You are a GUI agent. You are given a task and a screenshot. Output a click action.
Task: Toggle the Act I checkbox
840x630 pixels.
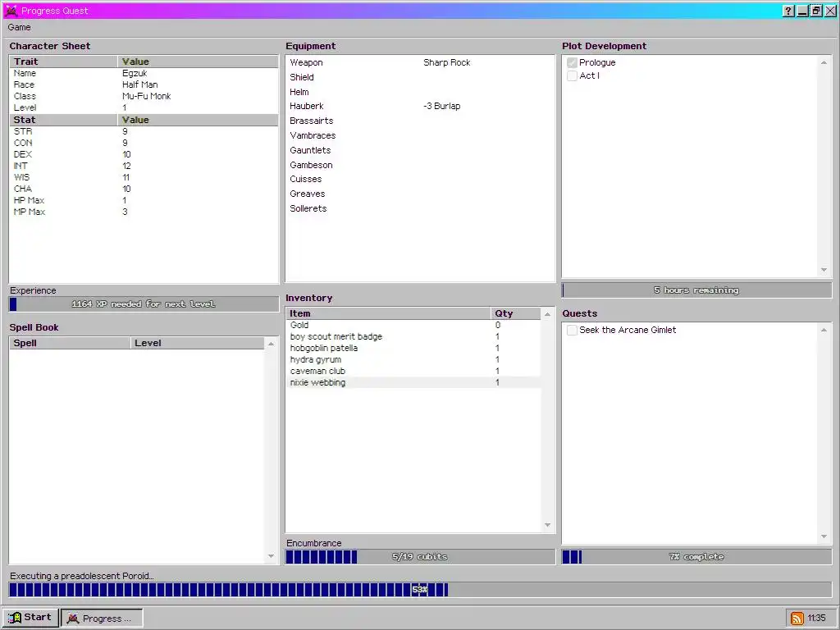click(x=572, y=75)
